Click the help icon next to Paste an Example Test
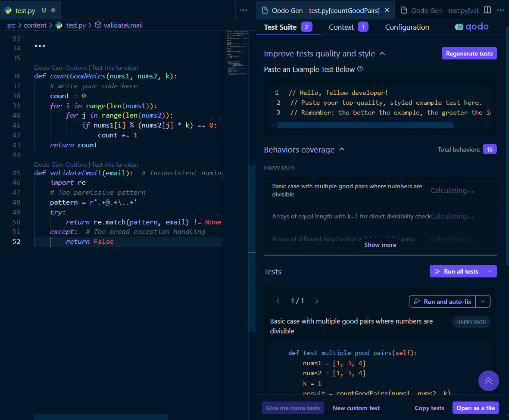This screenshot has height=420, width=509. pos(360,69)
